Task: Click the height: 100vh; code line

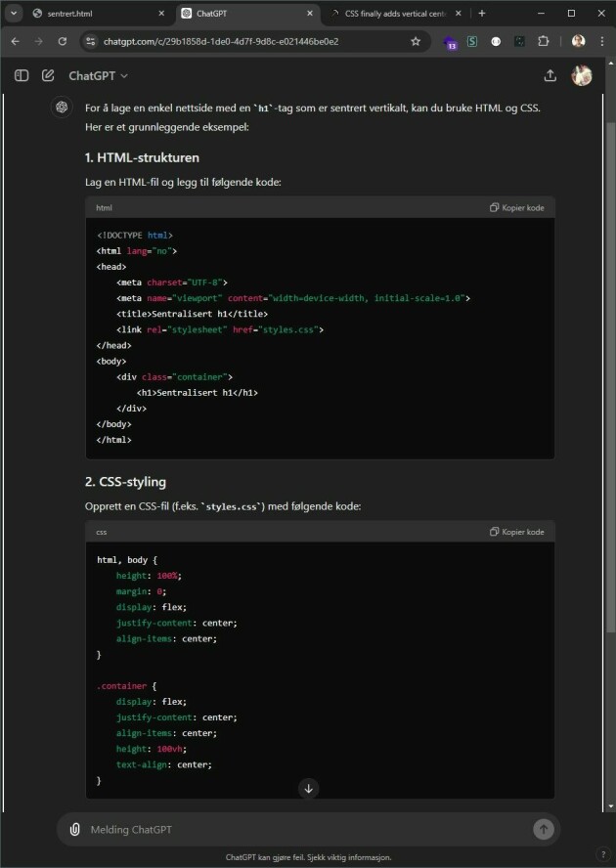Action: click(152, 749)
